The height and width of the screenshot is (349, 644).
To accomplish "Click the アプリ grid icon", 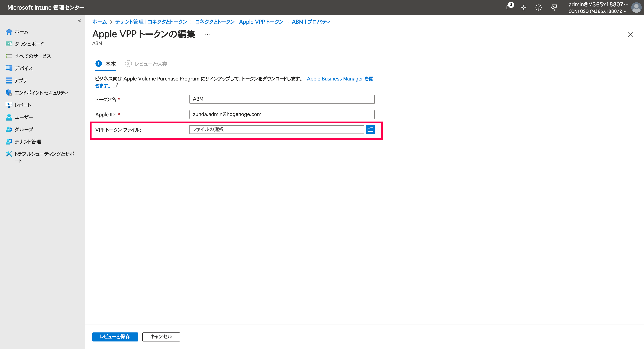I will pyautogui.click(x=9, y=80).
